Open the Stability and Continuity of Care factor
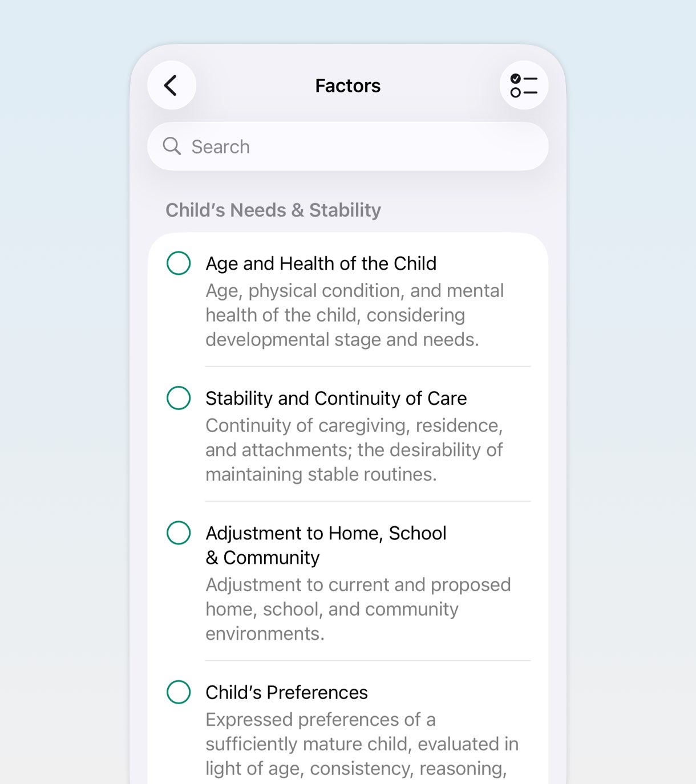696x784 pixels. [335, 399]
